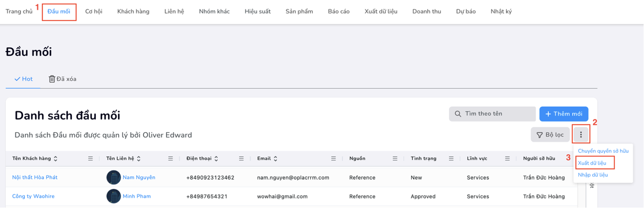This screenshot has height=209, width=644.
Task: Open contact link Nam Nguyên
Action: [139, 177]
